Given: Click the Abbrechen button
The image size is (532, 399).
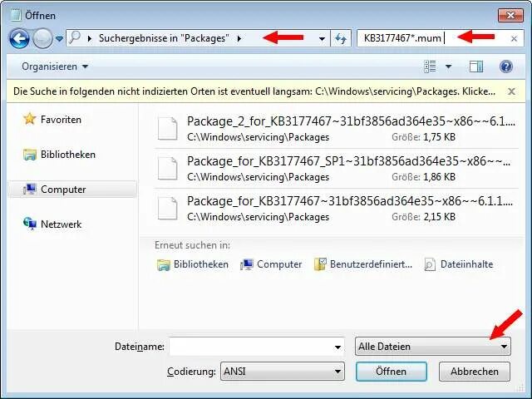Looking at the screenshot, I should (475, 372).
